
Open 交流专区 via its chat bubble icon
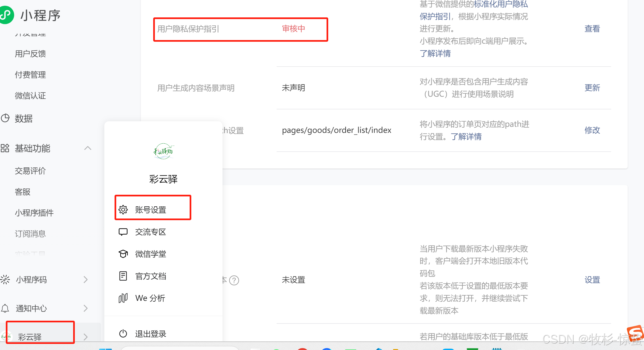(x=123, y=232)
